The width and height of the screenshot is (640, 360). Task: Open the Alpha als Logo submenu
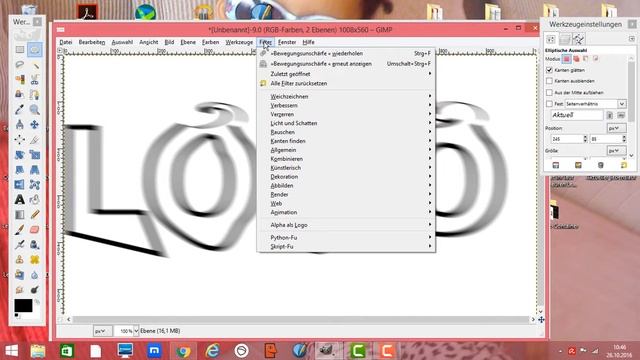[346, 225]
